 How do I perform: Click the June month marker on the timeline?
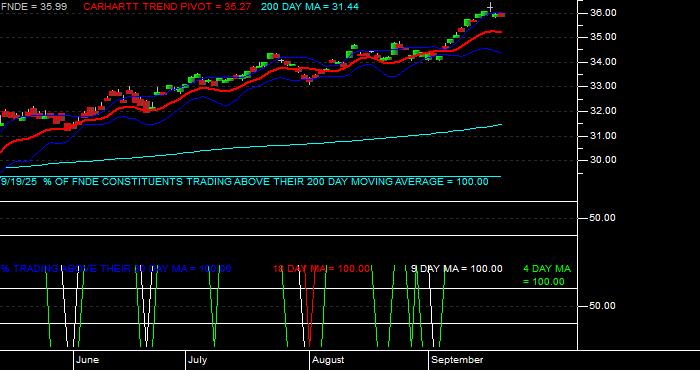88,360
